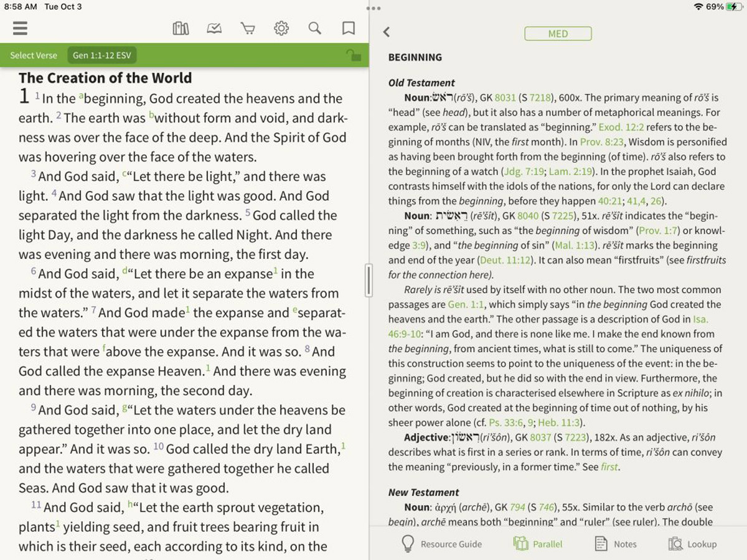Image resolution: width=747 pixels, height=560 pixels.
Task: Open GK 8031 reference link
Action: pyautogui.click(x=505, y=98)
